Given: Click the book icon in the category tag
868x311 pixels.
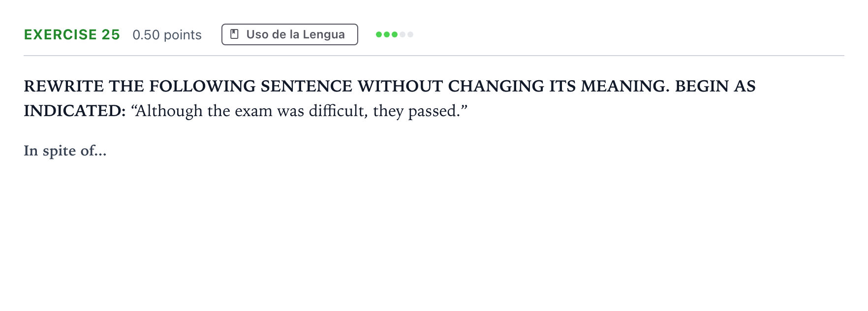Looking at the screenshot, I should coord(235,34).
